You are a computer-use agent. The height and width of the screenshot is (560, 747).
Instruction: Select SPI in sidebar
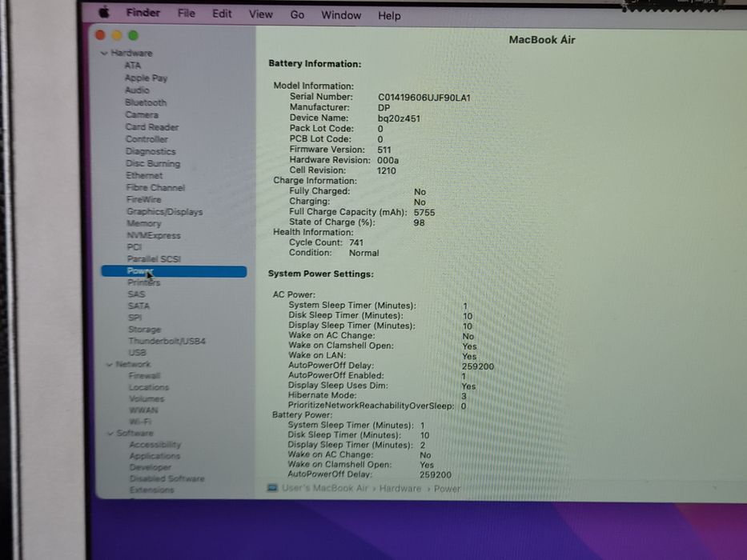(135, 318)
